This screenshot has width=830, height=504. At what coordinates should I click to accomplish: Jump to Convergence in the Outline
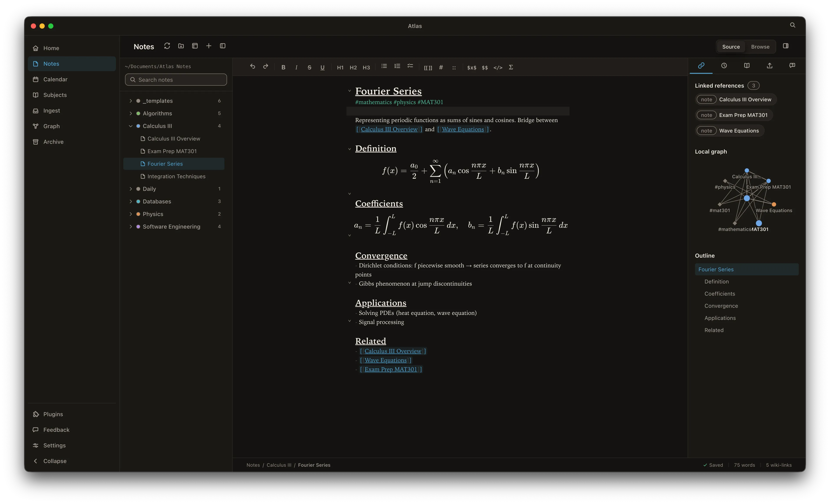pos(721,306)
